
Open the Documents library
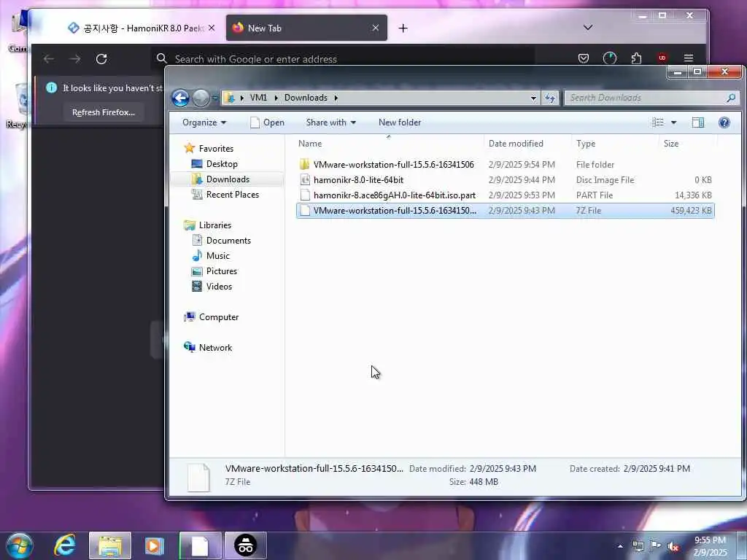click(x=228, y=241)
